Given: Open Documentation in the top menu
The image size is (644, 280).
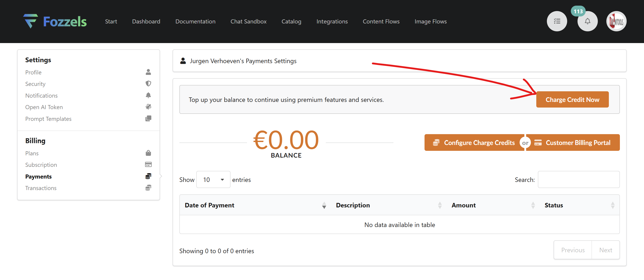Looking at the screenshot, I should (x=195, y=21).
